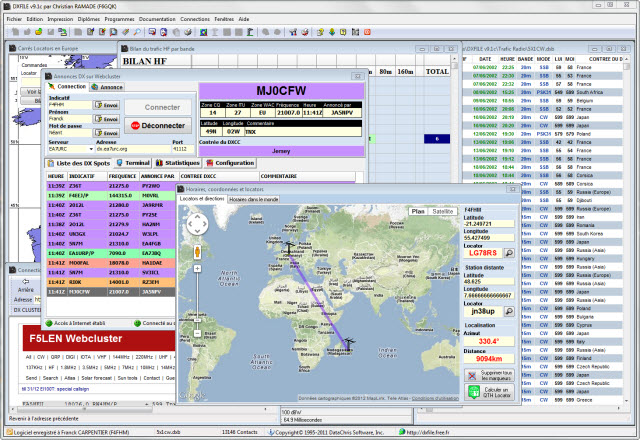Image resolution: width=640 pixels, height=440 pixels.
Task: Click the log window vertical scrollbar
Action: (x=627, y=233)
